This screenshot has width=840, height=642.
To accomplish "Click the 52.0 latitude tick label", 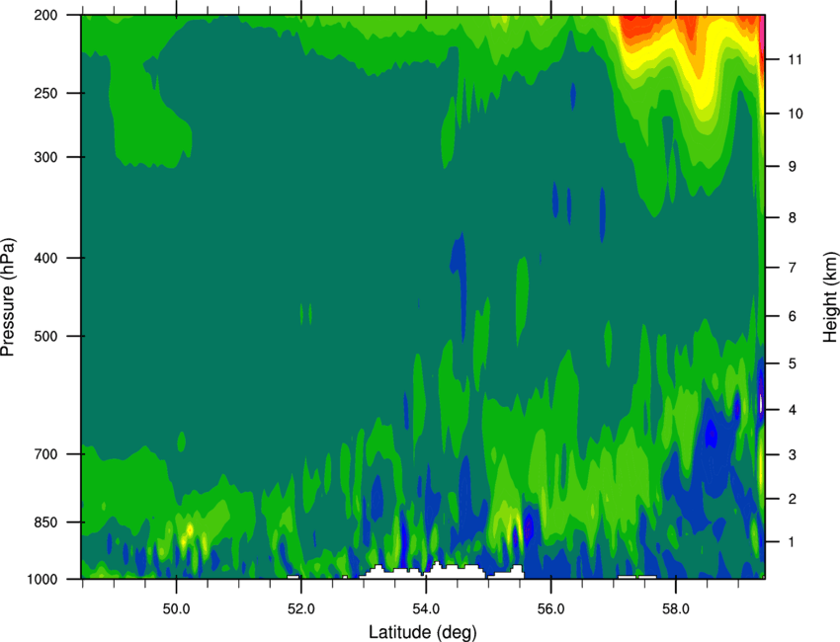I will 301,609.
